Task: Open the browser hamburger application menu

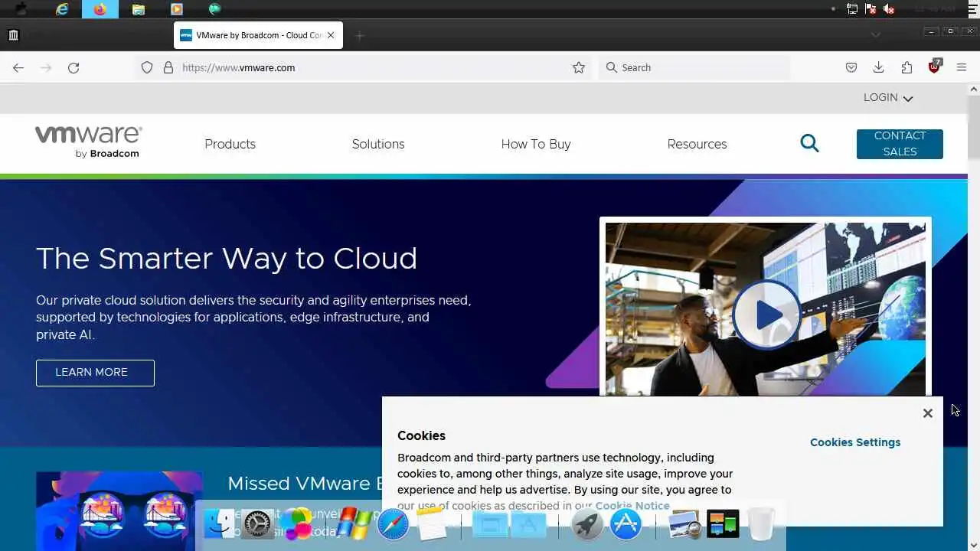Action: 962,67
